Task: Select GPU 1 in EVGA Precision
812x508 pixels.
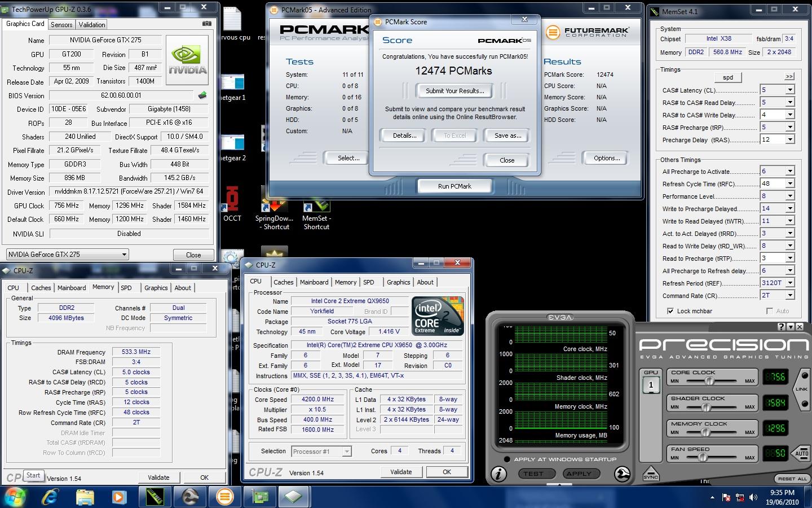Action: 651,385
